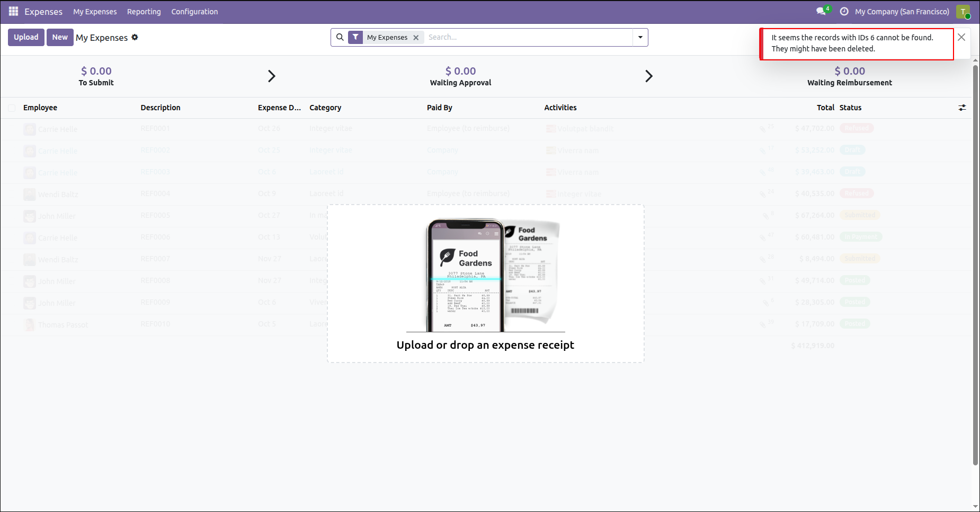Filter by Waiting Reimbursement total
This screenshot has height=512, width=980.
pyautogui.click(x=850, y=76)
